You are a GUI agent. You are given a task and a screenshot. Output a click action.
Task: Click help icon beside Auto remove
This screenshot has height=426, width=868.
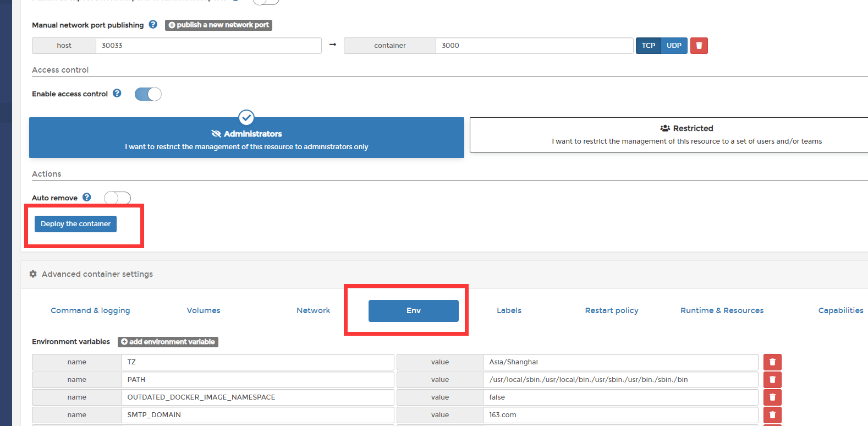pyautogui.click(x=87, y=197)
